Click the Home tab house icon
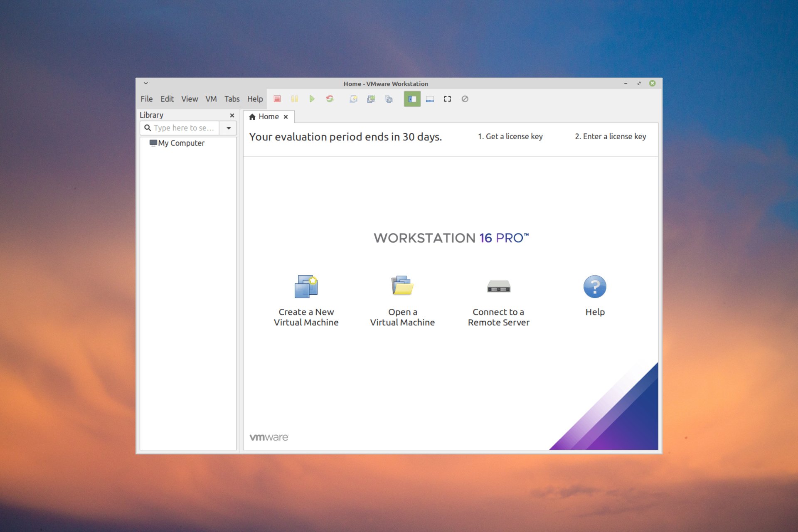798x532 pixels. [252, 117]
